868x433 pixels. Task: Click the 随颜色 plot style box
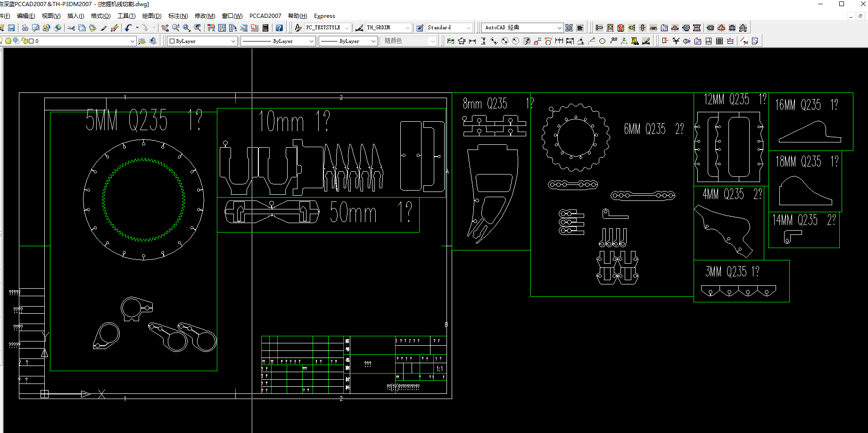[x=408, y=41]
